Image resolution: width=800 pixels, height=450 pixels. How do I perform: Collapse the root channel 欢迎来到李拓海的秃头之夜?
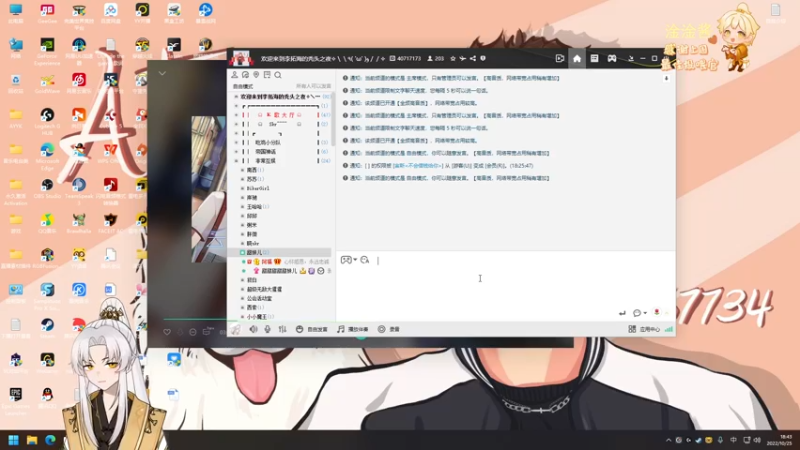[236, 96]
